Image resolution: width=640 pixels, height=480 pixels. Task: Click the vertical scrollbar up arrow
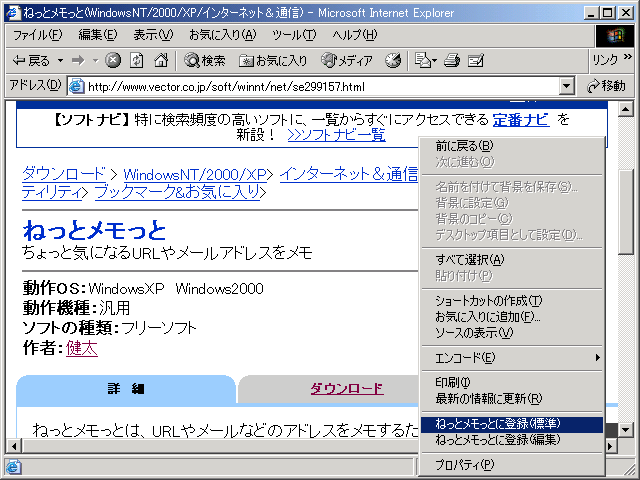click(625, 109)
